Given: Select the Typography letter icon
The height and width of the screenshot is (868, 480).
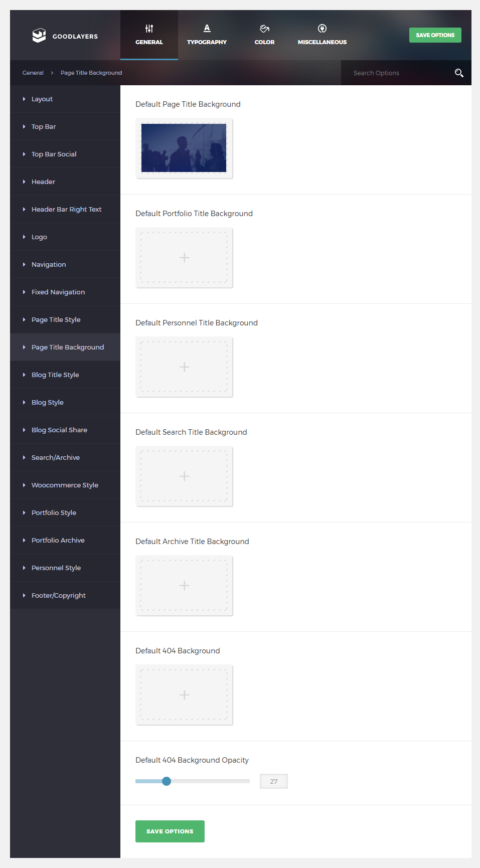Looking at the screenshot, I should pos(207,29).
